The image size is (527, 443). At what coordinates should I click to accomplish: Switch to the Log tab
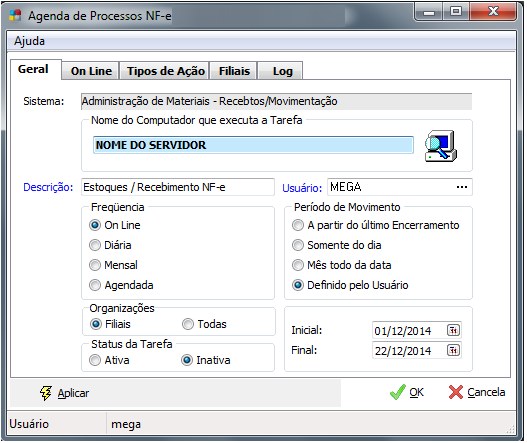click(x=282, y=71)
